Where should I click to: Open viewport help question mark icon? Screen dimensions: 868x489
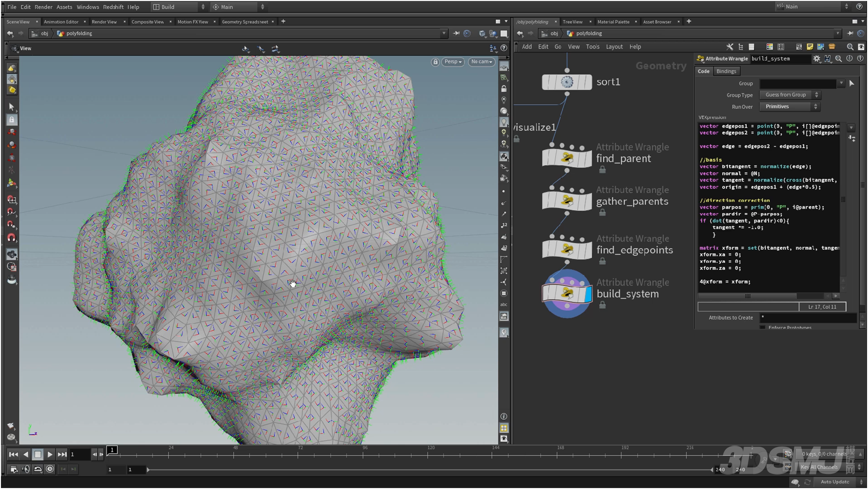click(x=504, y=48)
